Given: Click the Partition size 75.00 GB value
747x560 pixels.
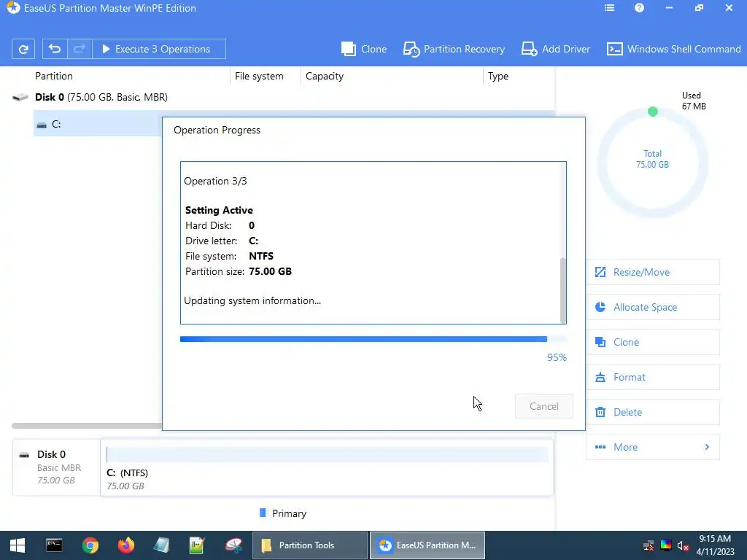Looking at the screenshot, I should pos(270,271).
